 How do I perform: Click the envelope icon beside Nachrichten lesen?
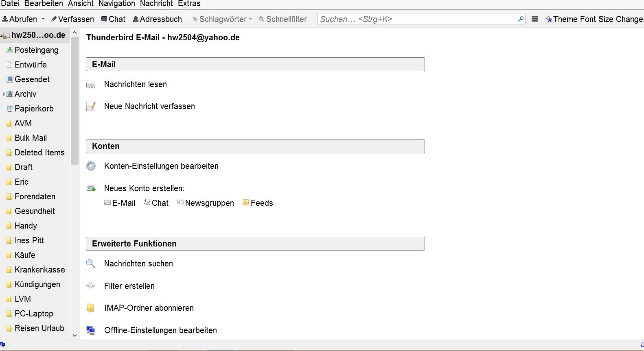coord(91,85)
